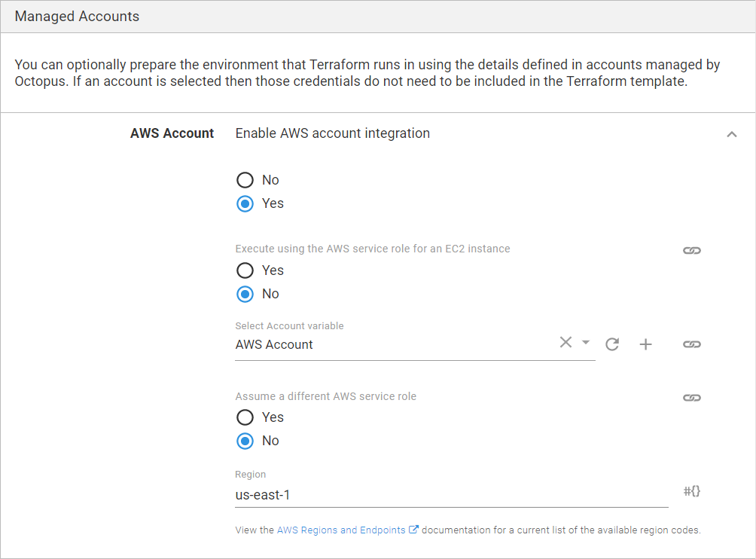Image resolution: width=756 pixels, height=559 pixels.
Task: Open AWS Regions docs via the external link icon
Action: pos(412,529)
